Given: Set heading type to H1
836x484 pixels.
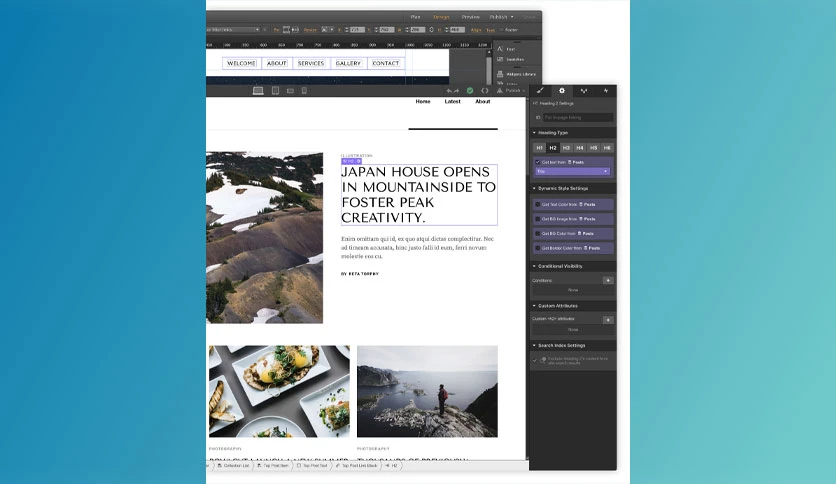Looking at the screenshot, I should coord(540,148).
